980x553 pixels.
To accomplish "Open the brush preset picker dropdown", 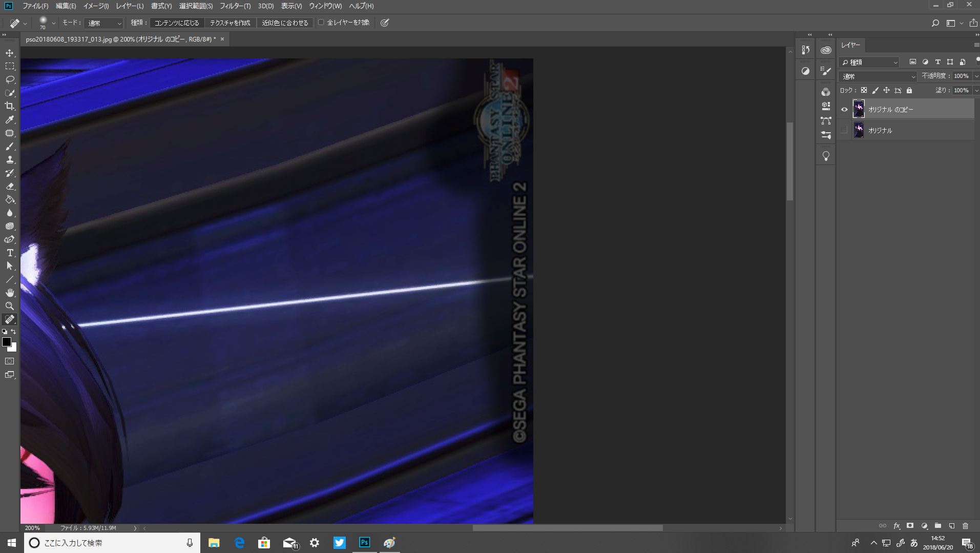I will [53, 23].
